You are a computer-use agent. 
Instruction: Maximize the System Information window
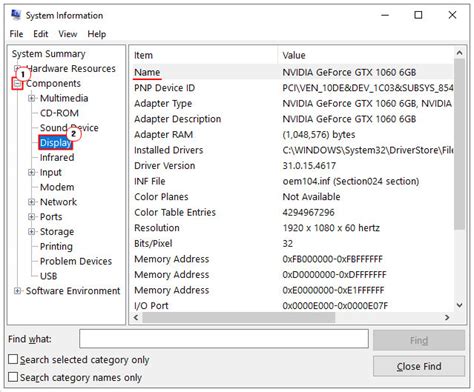tap(418, 15)
